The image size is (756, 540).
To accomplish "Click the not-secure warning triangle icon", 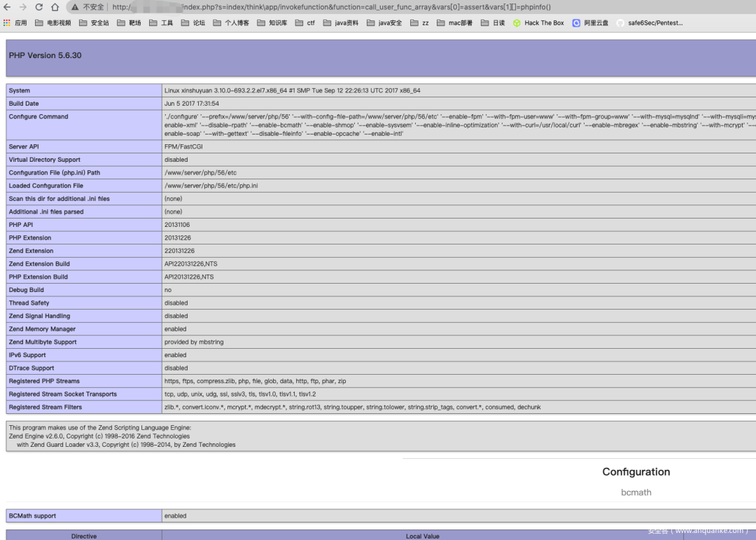I will click(75, 7).
